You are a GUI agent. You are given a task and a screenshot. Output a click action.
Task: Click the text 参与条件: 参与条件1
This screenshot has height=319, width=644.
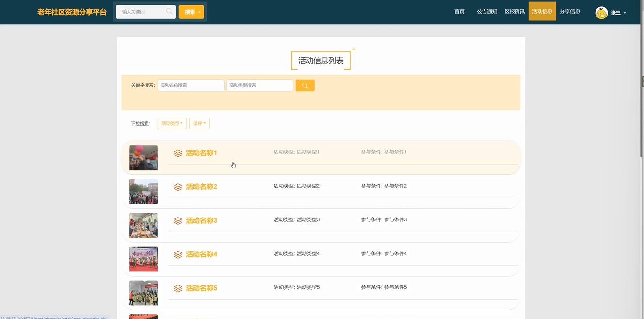click(384, 152)
